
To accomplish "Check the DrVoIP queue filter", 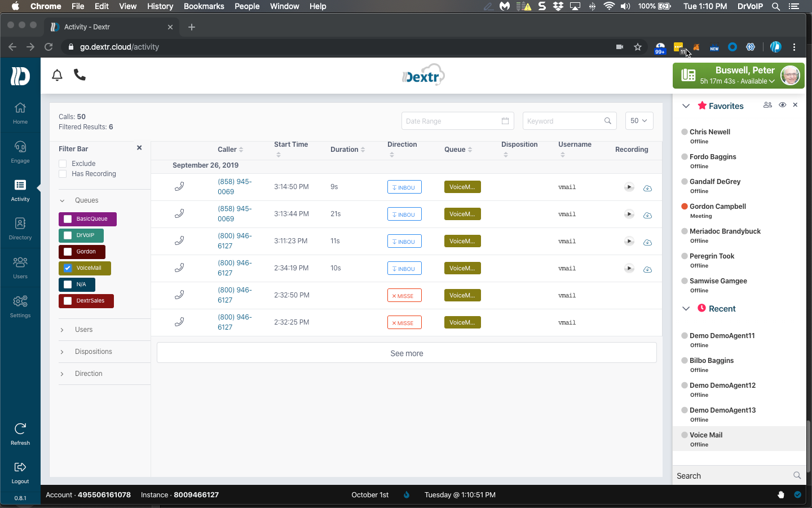I will tap(68, 235).
